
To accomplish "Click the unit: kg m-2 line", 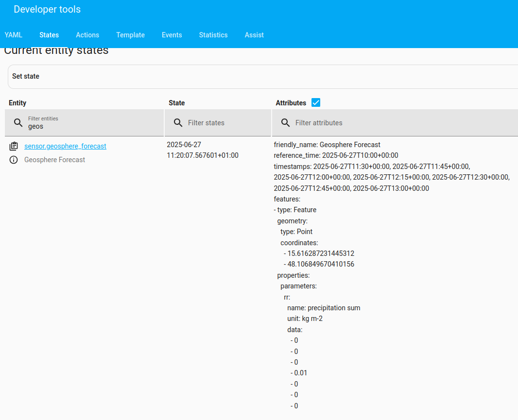I will (305, 319).
